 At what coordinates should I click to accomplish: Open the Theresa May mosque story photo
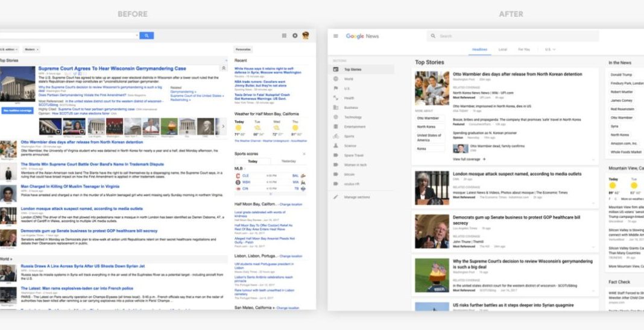432,188
